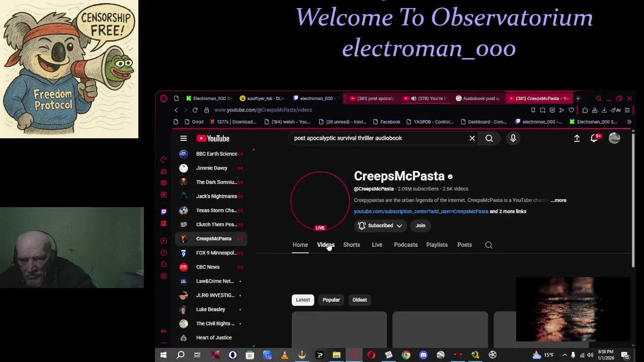Click the search magnifier button
Screen dimensions: 644x362
[x=489, y=138]
